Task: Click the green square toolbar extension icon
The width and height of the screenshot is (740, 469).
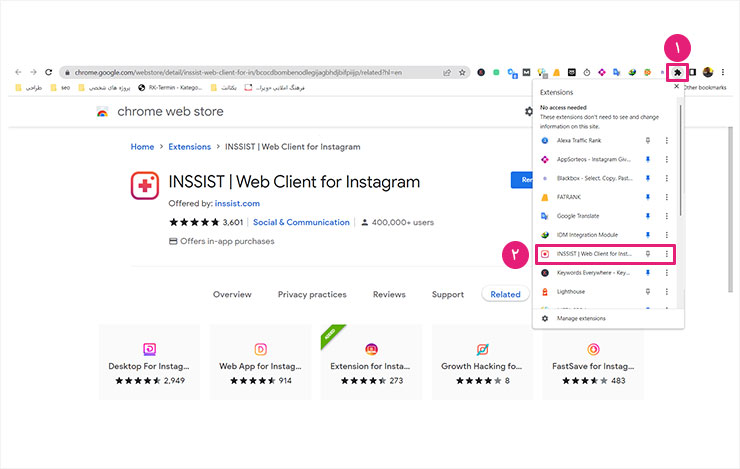Action: pos(496,72)
